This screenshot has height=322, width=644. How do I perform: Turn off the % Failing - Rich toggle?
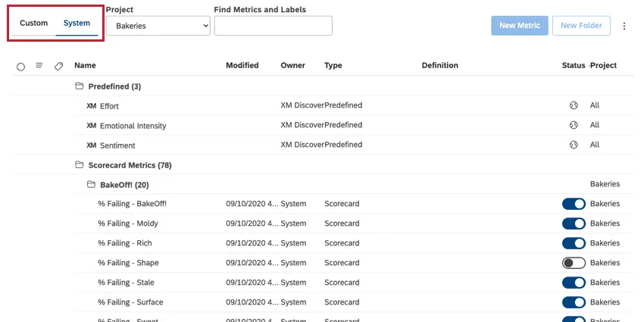(574, 243)
